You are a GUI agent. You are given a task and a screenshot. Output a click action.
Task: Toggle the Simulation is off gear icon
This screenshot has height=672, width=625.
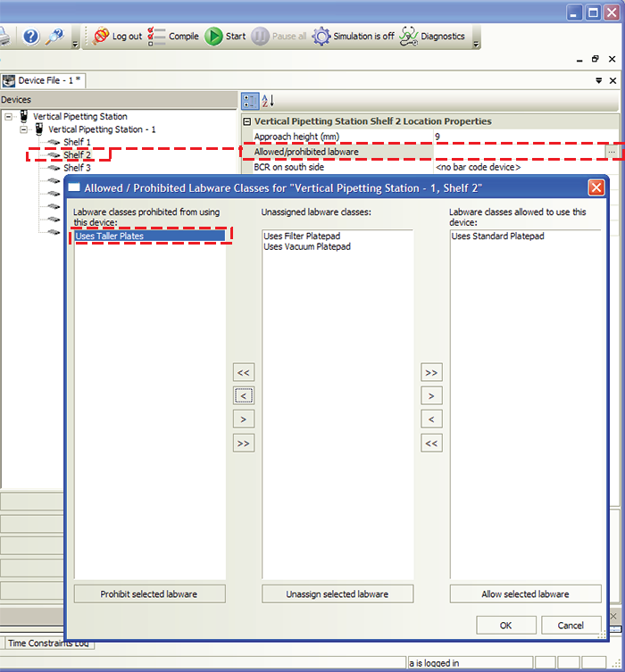321,37
